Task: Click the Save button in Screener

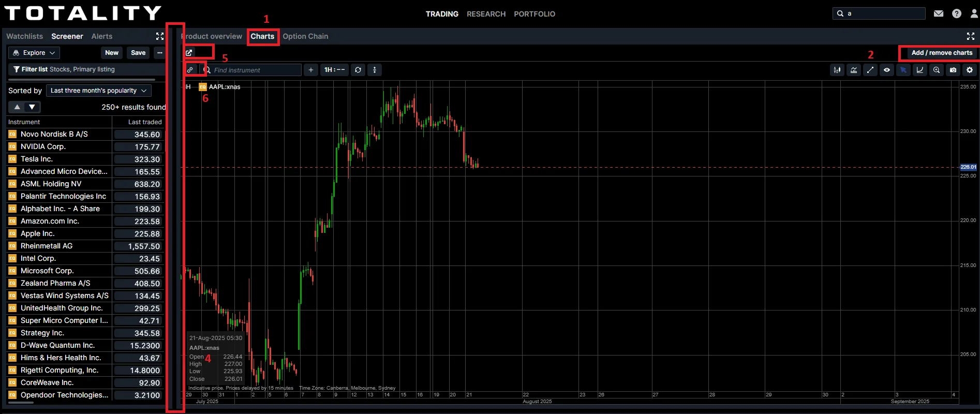Action: (138, 53)
